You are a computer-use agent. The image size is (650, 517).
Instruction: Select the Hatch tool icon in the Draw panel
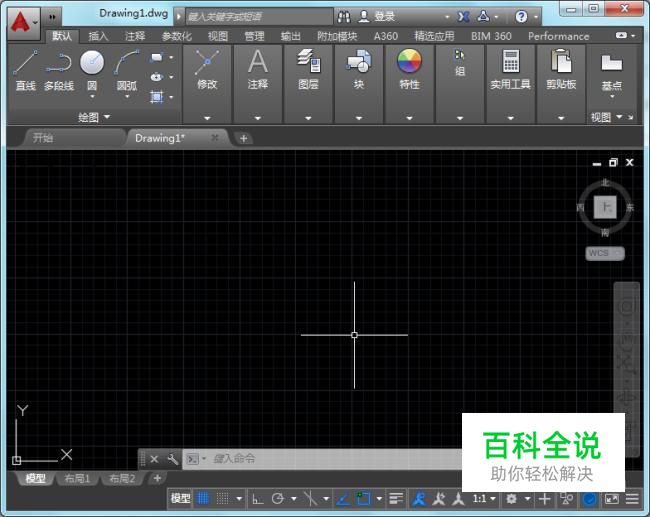click(156, 97)
